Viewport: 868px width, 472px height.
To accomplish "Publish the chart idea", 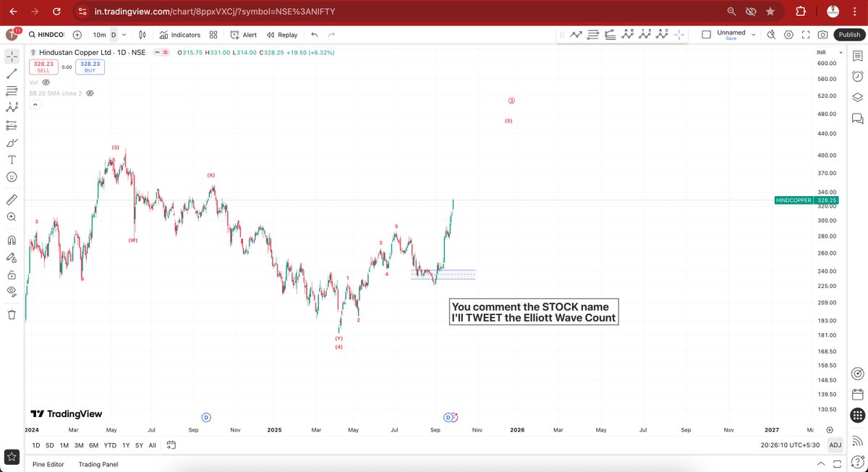I will (x=849, y=34).
